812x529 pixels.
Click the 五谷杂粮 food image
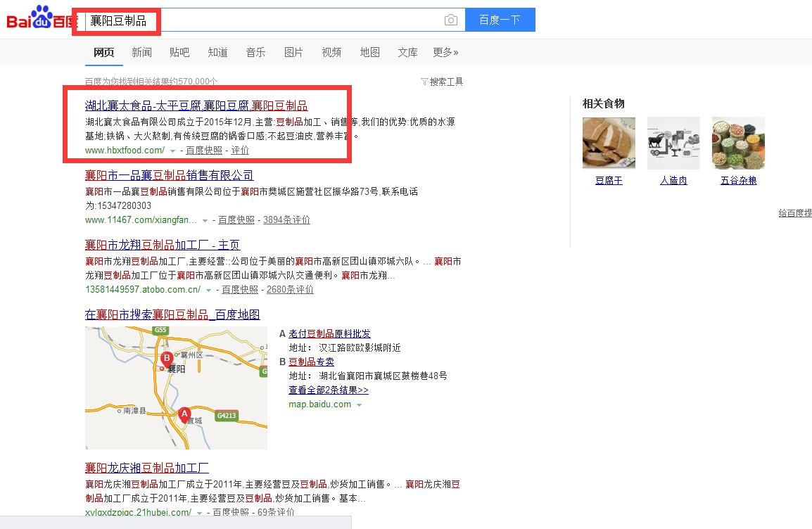pos(738,143)
